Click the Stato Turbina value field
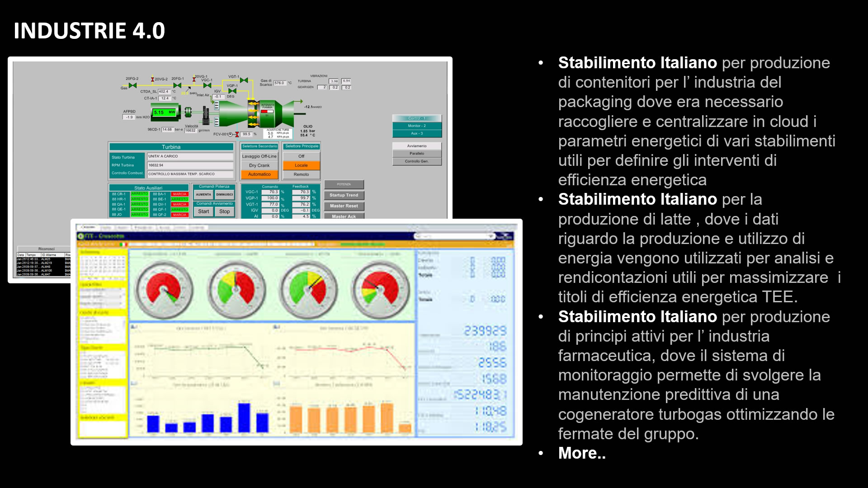 click(x=190, y=156)
